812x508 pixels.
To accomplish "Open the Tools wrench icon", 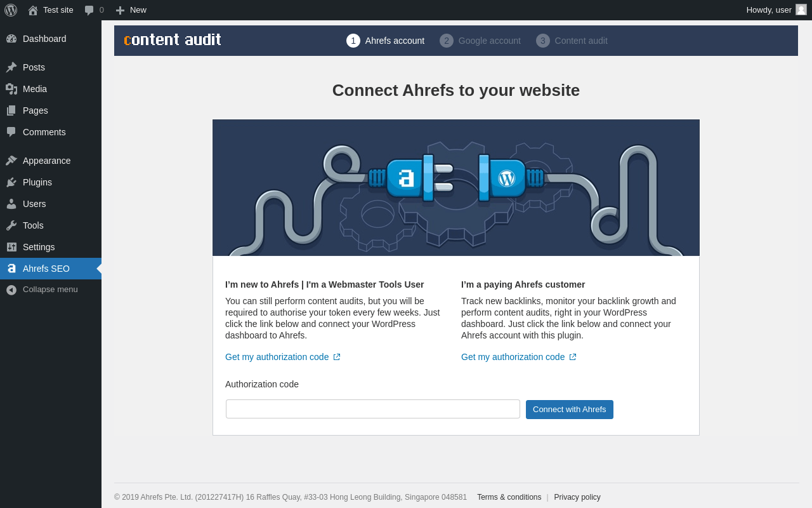I will tap(11, 225).
